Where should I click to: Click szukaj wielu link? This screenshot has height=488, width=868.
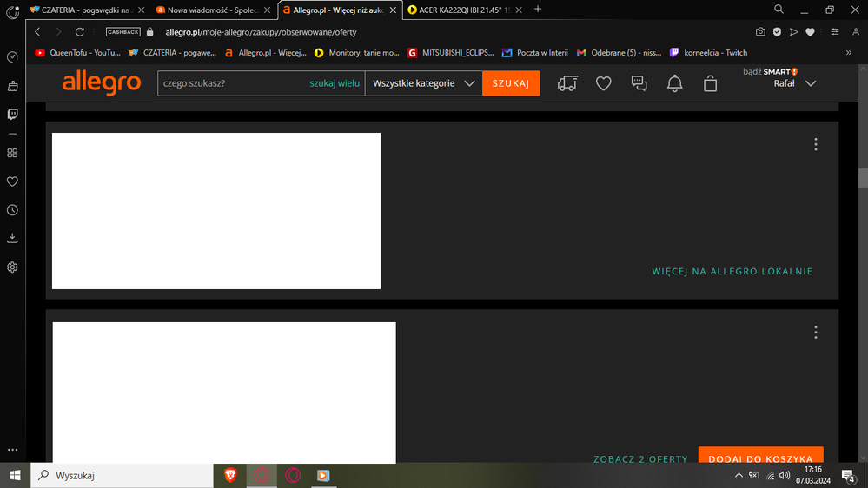[x=335, y=83]
